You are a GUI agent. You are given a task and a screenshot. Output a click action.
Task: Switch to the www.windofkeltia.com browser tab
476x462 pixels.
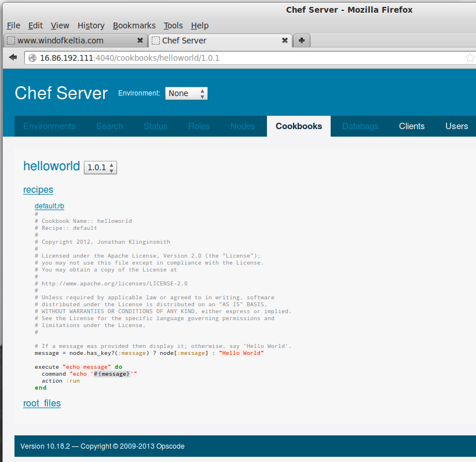coord(75,41)
